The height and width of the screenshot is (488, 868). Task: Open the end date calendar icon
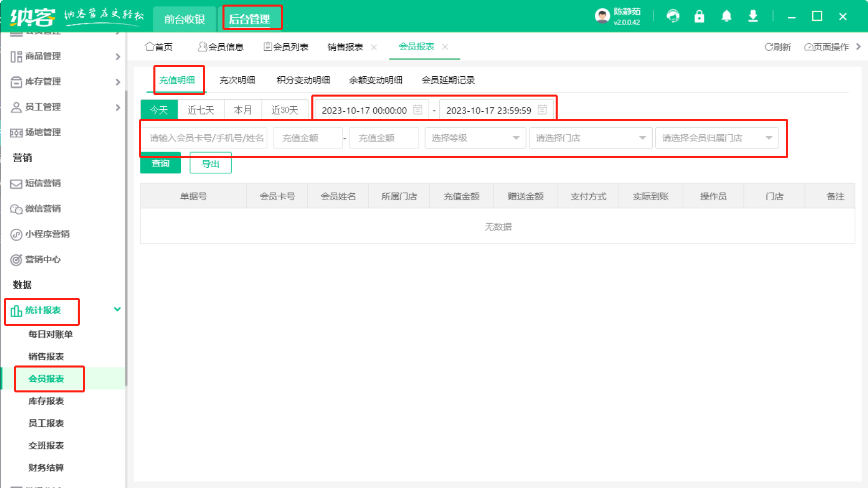[x=542, y=110]
